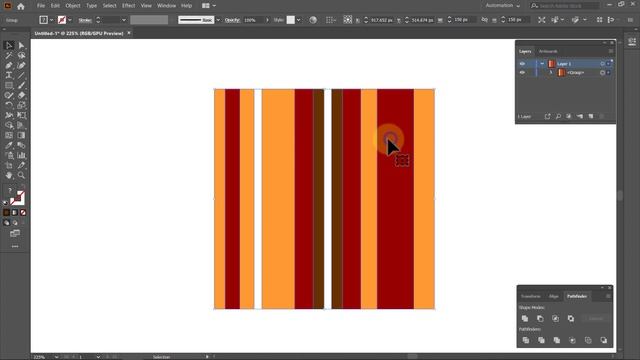Open the graphic Style dropdown
Viewport: 640px width, 360px height.
pos(299,20)
